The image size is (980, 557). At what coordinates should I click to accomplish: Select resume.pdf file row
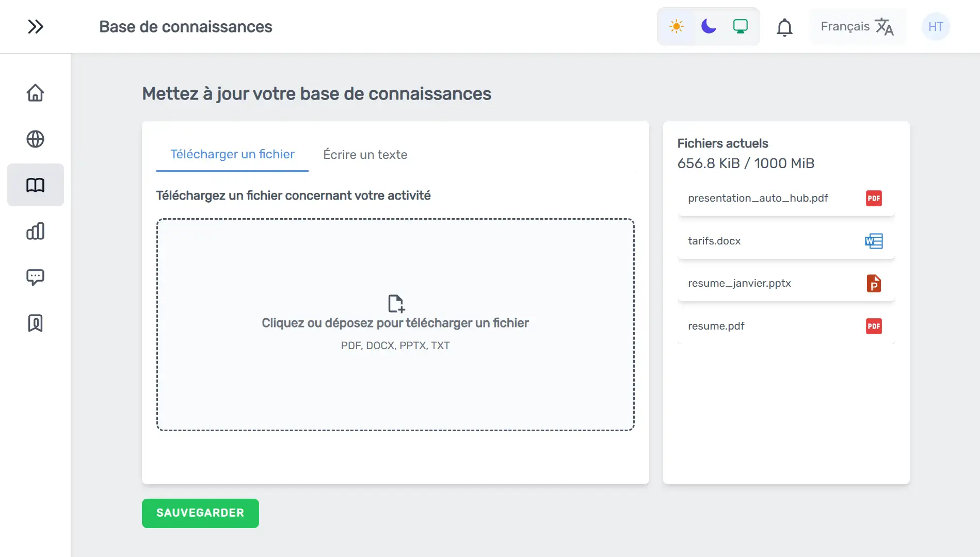coord(786,326)
